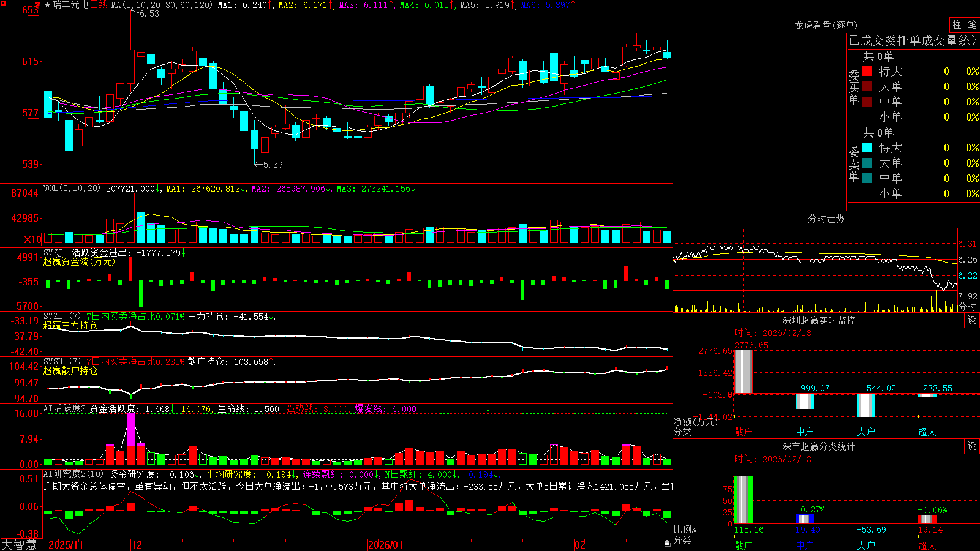
Task: Click the 615 price axis label
Action: click(30, 61)
